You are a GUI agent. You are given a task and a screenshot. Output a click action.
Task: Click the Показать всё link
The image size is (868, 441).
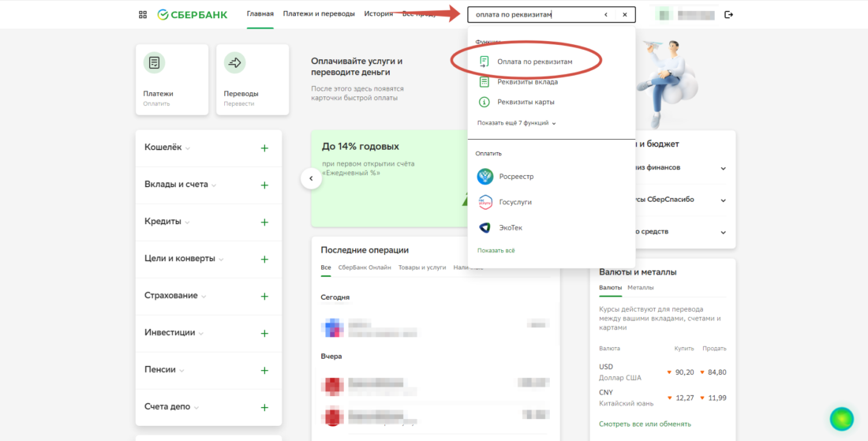(496, 250)
